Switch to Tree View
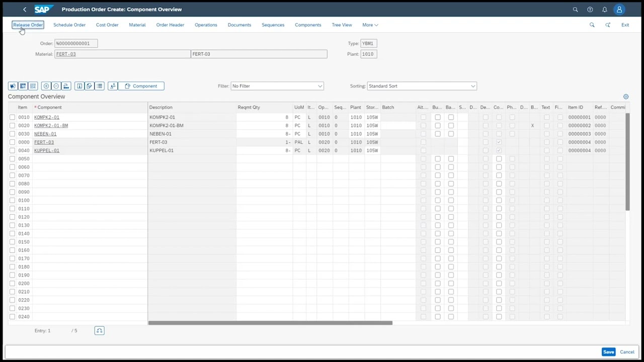Screen dimensions: 644x362 click(342, 25)
